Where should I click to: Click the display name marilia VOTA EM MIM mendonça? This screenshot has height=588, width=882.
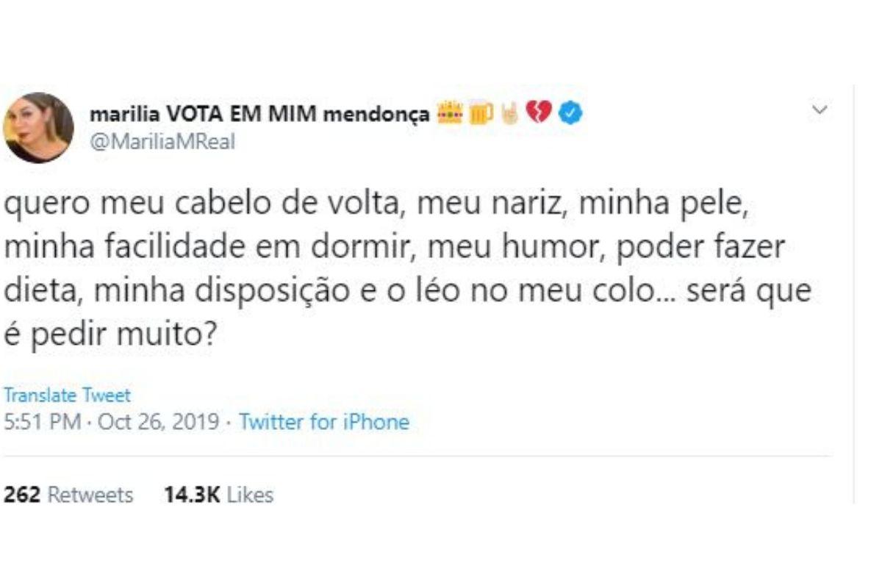click(259, 115)
